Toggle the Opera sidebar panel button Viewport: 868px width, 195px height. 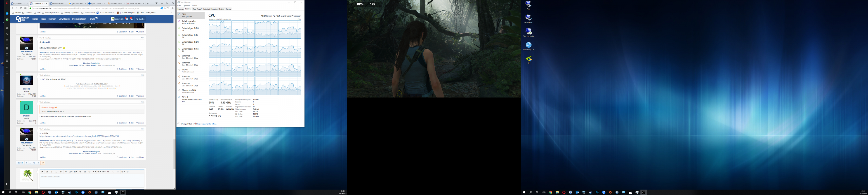[7, 184]
